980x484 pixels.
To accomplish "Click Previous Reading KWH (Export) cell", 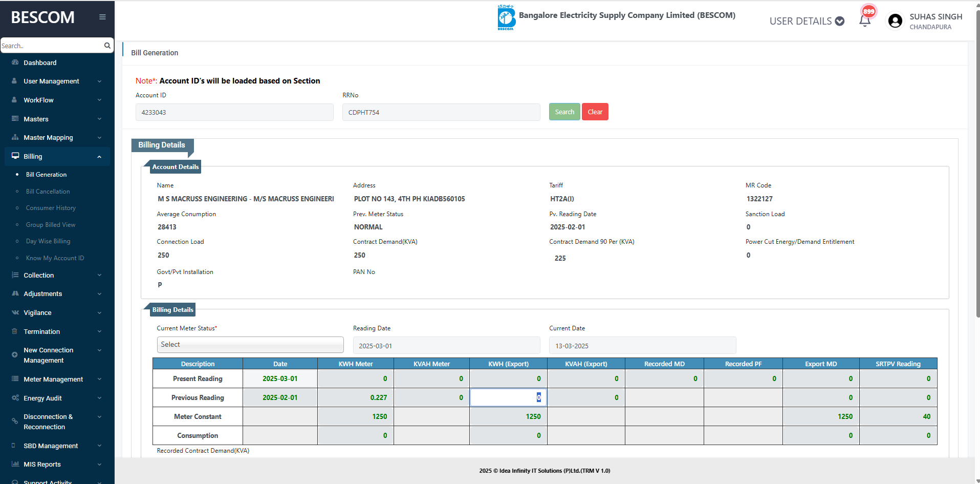I will (508, 397).
